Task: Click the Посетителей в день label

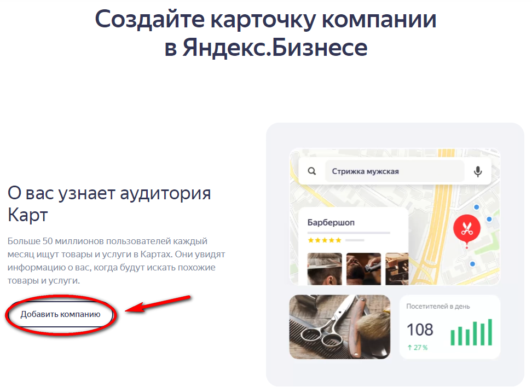Action: pos(438,307)
